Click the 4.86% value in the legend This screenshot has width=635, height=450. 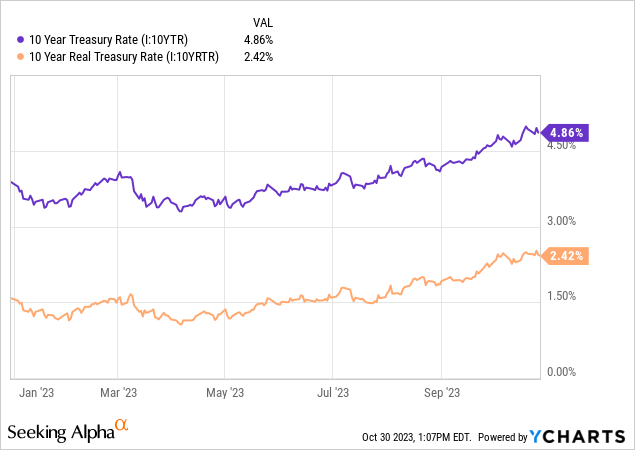pos(258,39)
